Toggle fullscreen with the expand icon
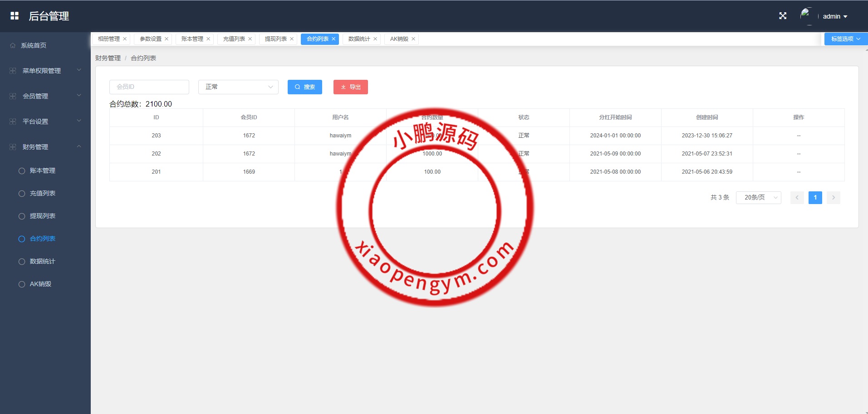The width and height of the screenshot is (868, 414). click(x=783, y=16)
